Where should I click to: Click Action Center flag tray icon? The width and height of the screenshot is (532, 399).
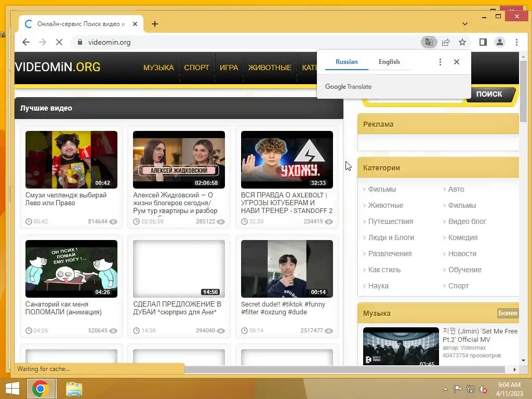pyautogui.click(x=458, y=389)
